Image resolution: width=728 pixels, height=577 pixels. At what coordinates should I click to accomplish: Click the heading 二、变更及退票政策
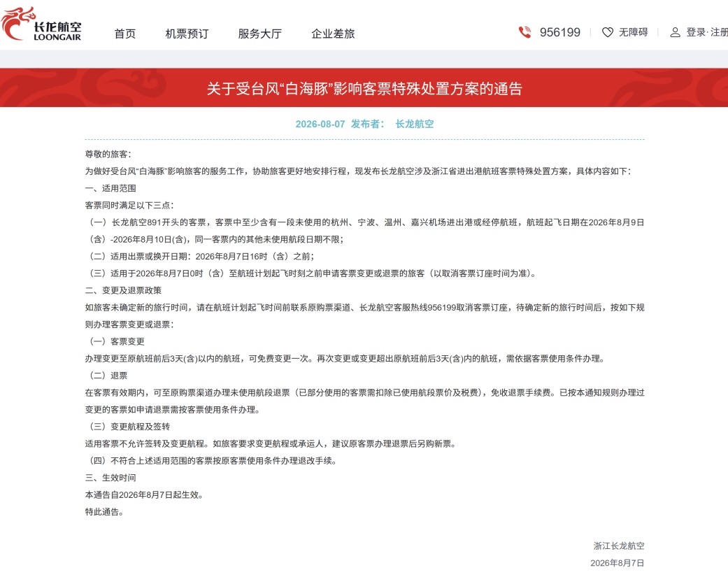pos(123,290)
